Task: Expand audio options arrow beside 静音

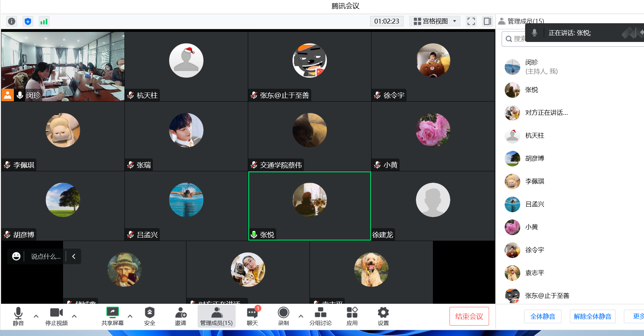Action: coord(36,316)
